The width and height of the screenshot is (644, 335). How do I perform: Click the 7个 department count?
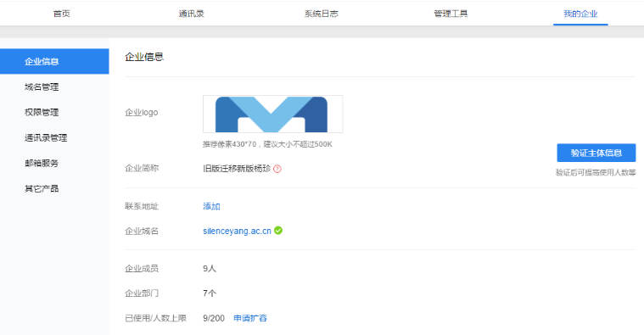(210, 293)
